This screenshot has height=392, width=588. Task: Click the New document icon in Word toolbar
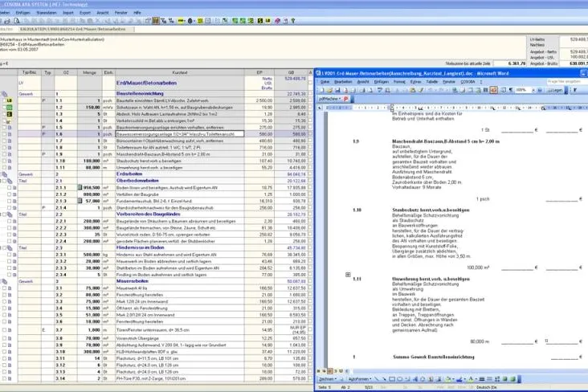coord(322,90)
